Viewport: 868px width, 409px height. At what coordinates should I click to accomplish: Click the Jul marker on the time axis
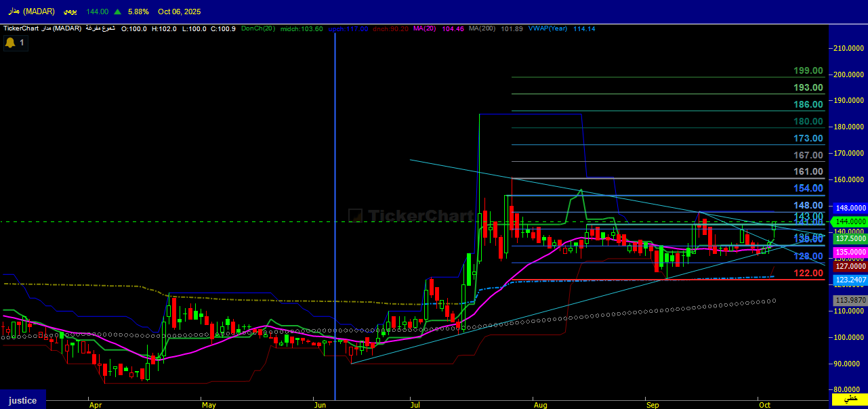click(415, 405)
